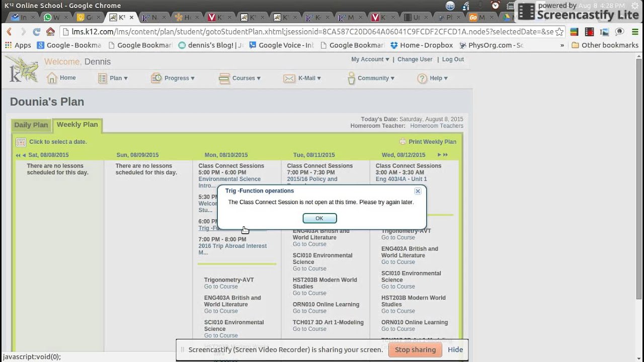Expand the Plan menu dropdown
Screen dimensions: 644x362
click(125, 78)
